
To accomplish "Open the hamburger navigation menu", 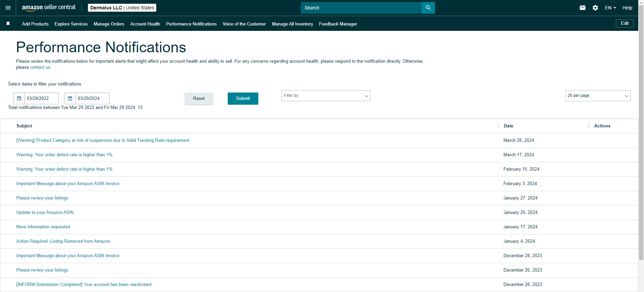I will (8, 8).
